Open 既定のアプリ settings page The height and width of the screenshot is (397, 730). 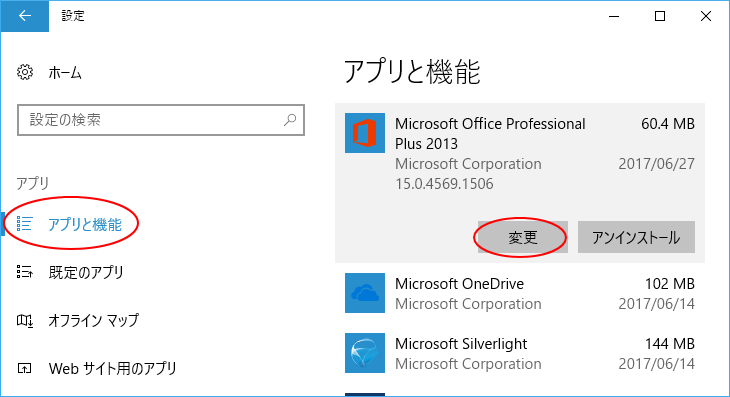pos(86,272)
